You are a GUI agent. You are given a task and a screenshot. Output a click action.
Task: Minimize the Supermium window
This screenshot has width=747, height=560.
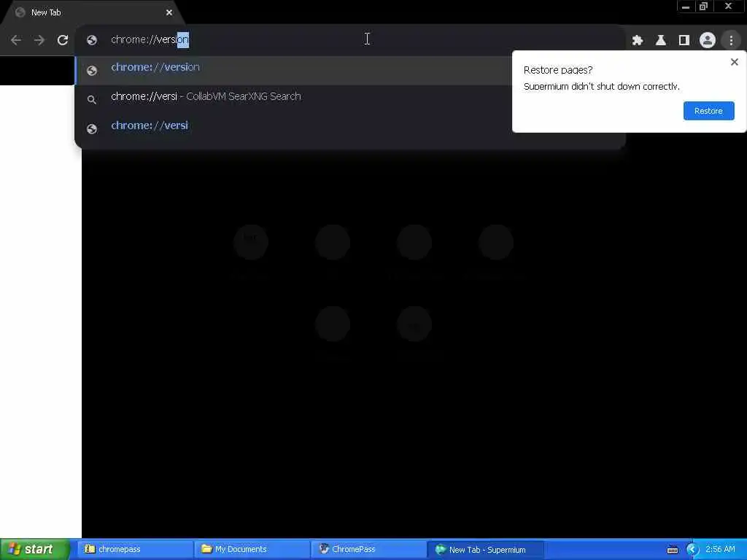(686, 7)
